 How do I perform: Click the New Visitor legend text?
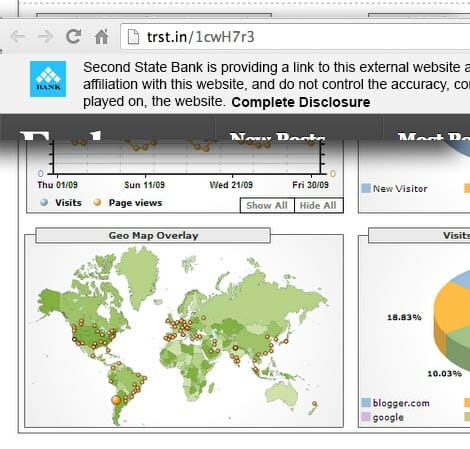pos(400,189)
